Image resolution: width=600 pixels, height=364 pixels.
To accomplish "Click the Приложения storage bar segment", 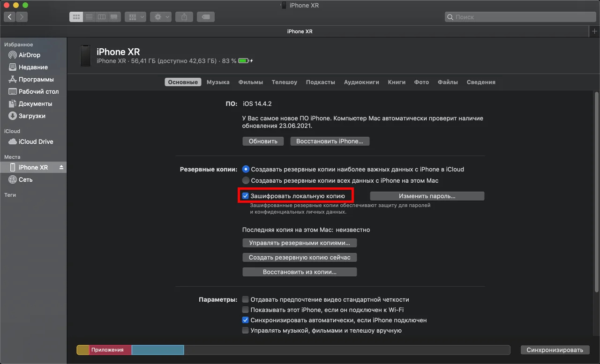I will (110, 350).
